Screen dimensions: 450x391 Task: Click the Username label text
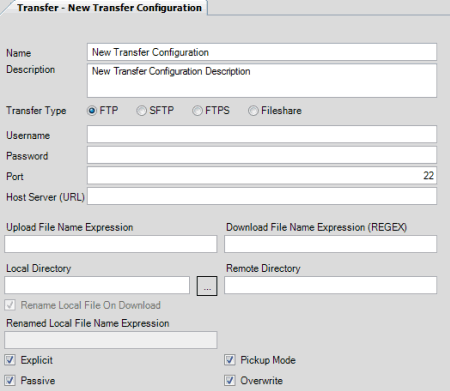tap(28, 135)
